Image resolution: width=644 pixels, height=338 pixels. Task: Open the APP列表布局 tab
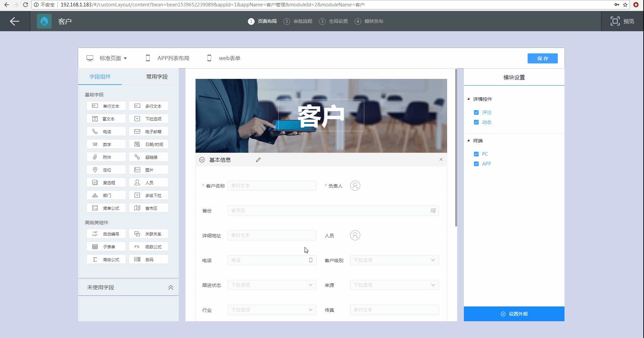pyautogui.click(x=167, y=58)
